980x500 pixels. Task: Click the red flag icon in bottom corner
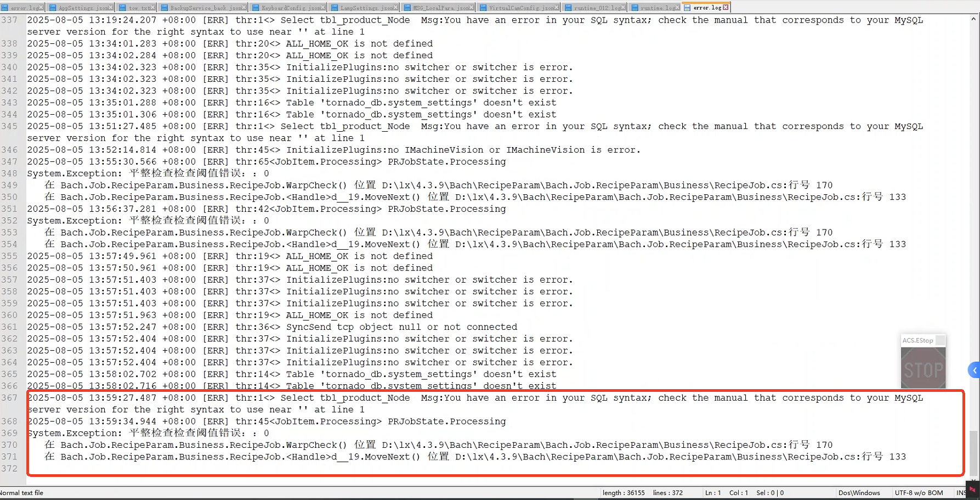point(972,490)
